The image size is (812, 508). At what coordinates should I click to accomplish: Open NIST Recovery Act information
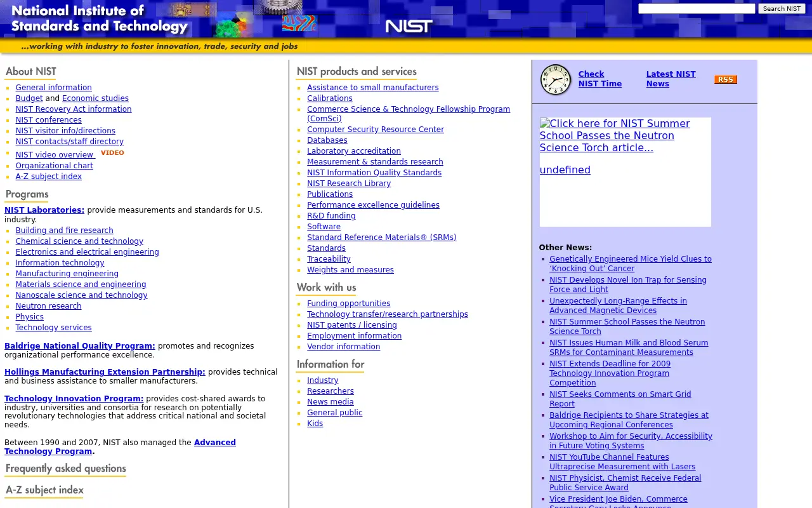[74, 109]
